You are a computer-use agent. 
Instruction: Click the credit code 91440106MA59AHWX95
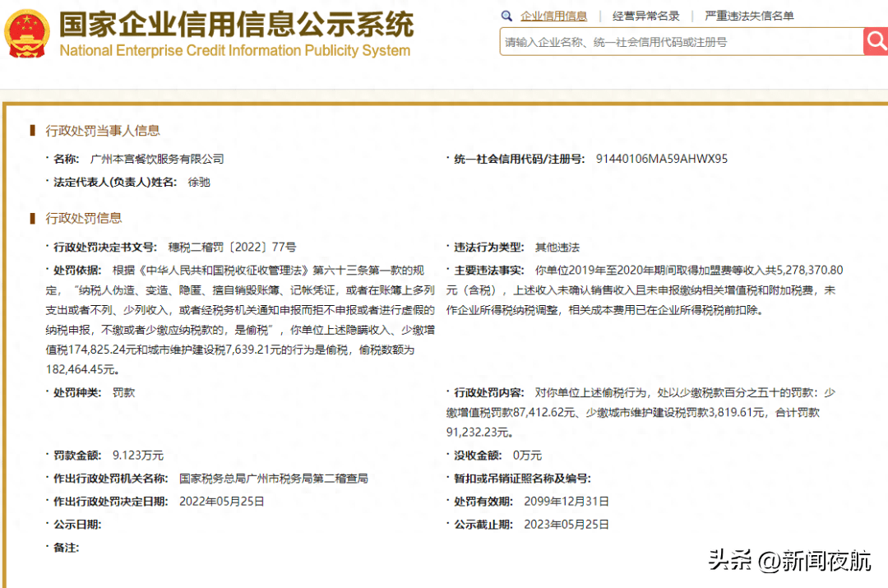coord(661,159)
